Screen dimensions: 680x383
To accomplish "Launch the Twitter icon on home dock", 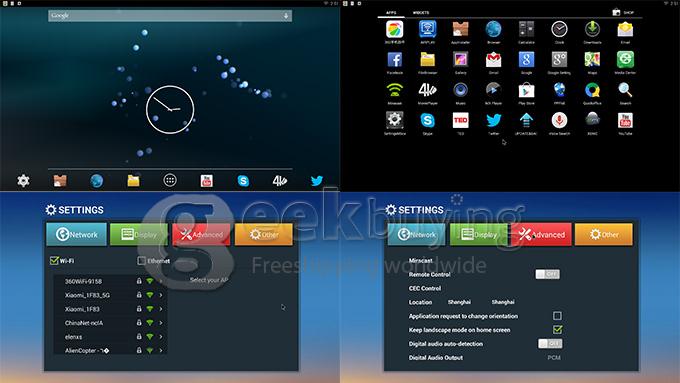I will click(317, 180).
